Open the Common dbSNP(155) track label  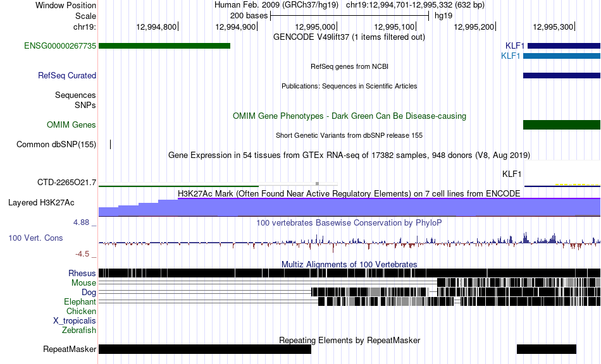(56, 144)
